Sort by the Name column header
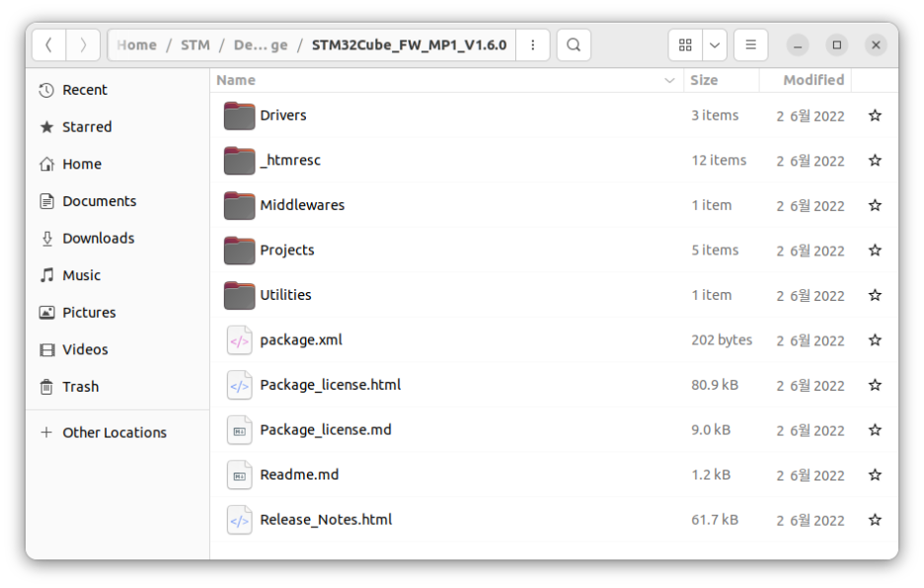Screen dimensions: 924x588 (446, 80)
